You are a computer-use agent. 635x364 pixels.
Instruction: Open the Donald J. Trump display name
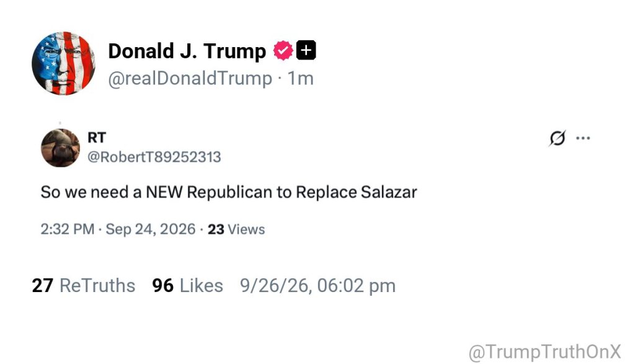pyautogui.click(x=187, y=51)
